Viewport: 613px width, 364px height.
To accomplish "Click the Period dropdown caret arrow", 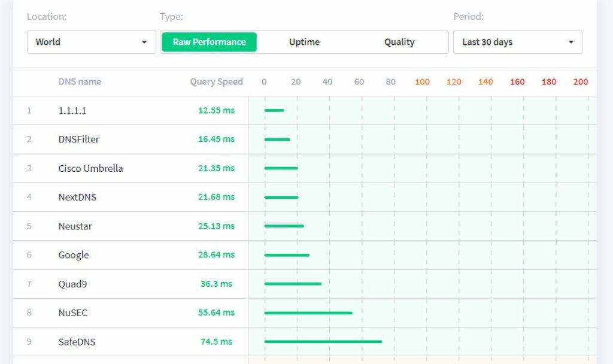I will 570,43.
